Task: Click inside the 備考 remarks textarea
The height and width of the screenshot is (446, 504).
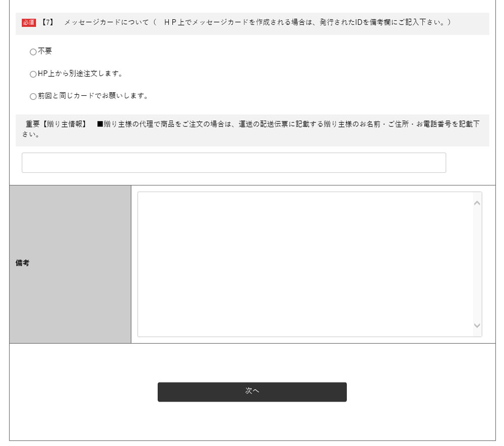Action: click(302, 262)
